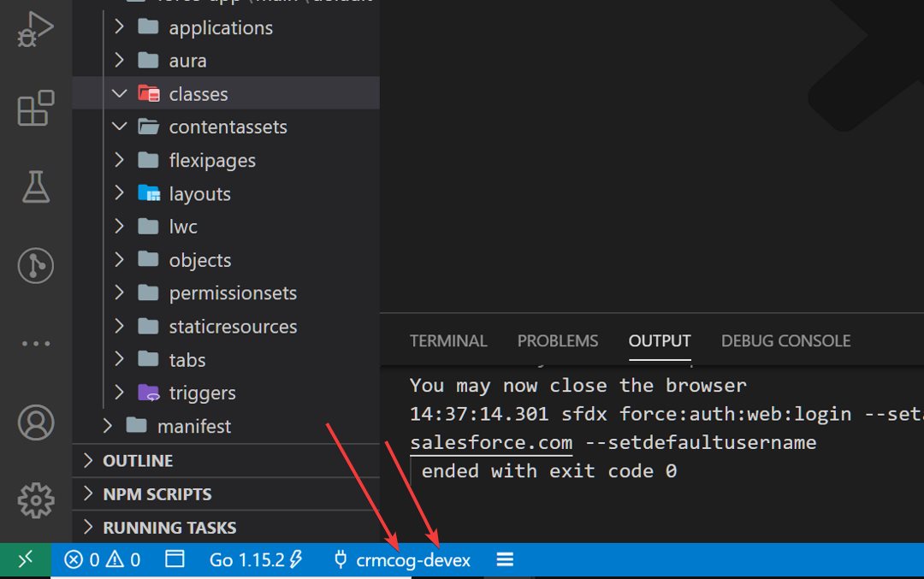Show additional views ellipsis
924x579 pixels.
click(x=35, y=344)
